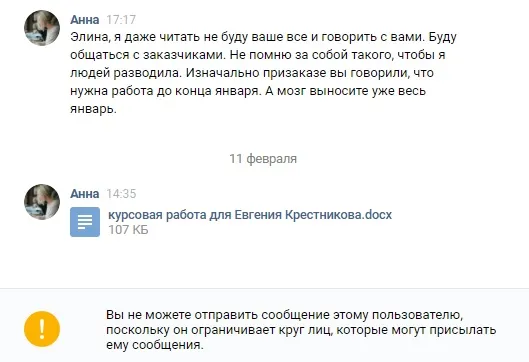Screen dimensions: 529x362
Task: Download курсовая работа для Евгения Крестникова.docx
Action: point(250,215)
